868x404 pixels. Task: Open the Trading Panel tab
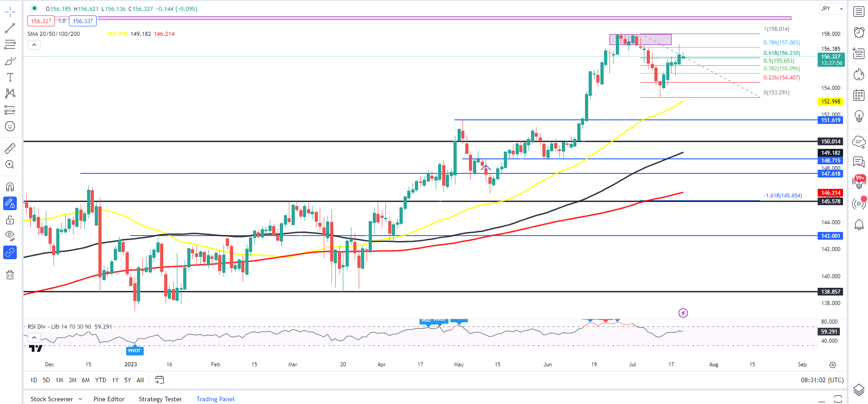215,399
